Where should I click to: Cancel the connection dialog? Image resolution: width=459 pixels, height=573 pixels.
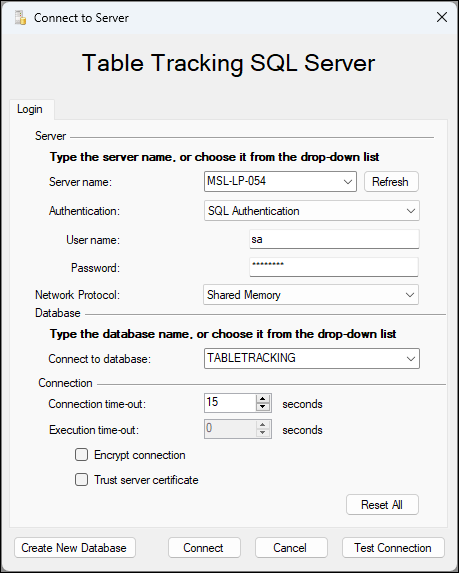(291, 548)
